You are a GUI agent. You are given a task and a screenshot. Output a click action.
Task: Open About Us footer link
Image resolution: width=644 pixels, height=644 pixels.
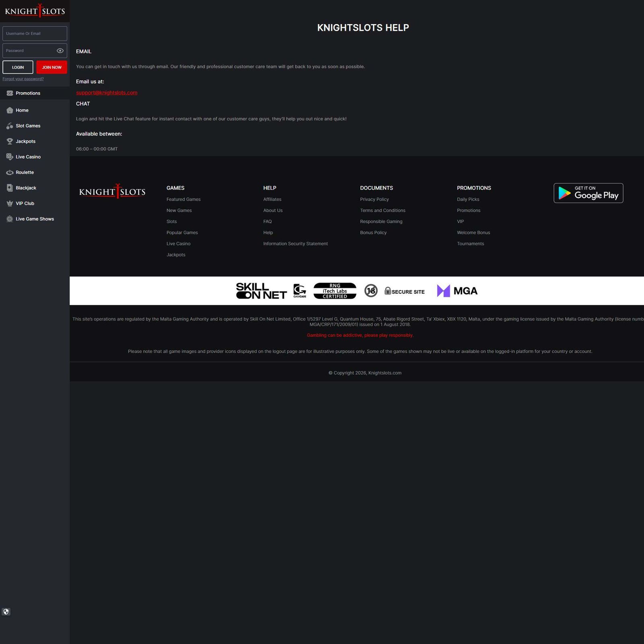[x=273, y=211]
